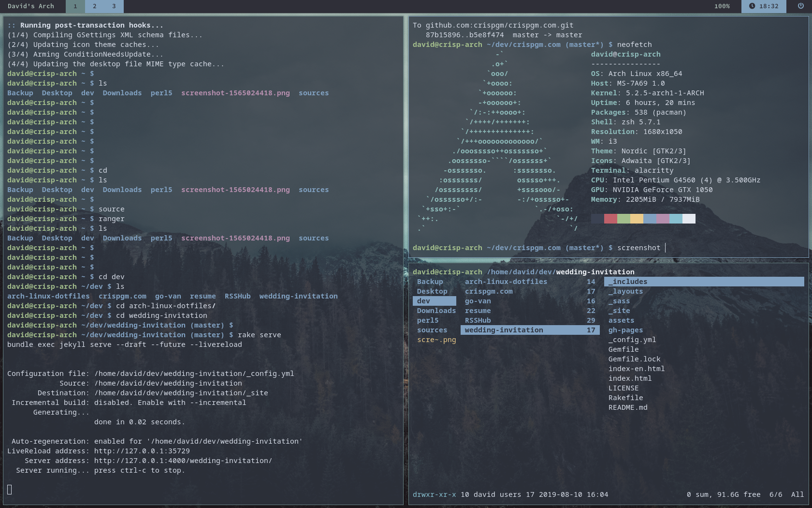Click Gemfile.lock in ranger's preview column

635,359
